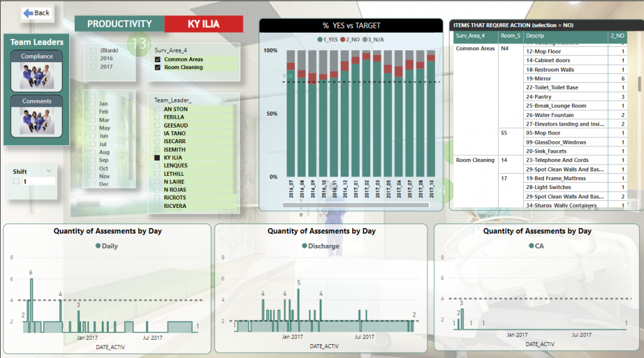644x358 pixels.
Task: Sort by the 2_NO column header
Action: pos(617,36)
